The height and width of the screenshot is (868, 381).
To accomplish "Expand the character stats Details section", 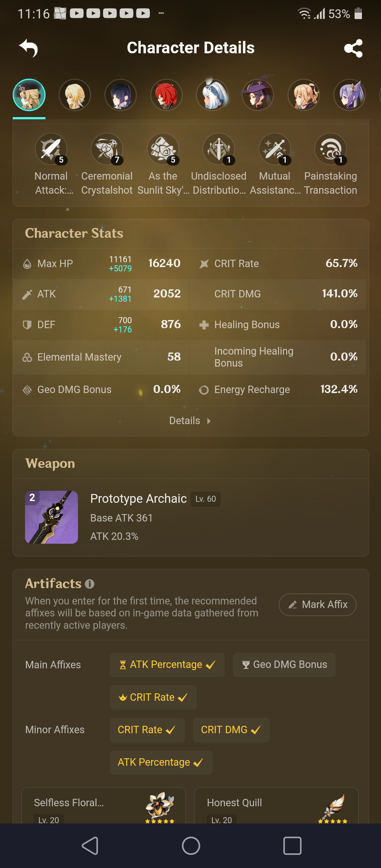I will tap(190, 420).
